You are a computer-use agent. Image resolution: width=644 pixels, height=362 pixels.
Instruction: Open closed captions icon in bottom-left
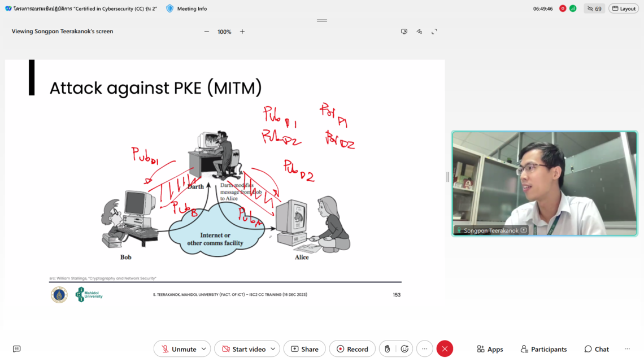(16, 349)
